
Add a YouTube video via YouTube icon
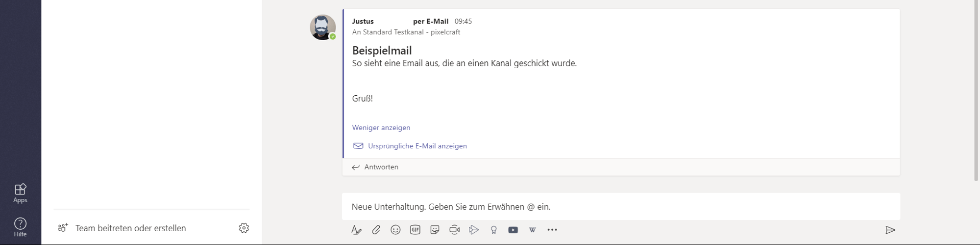tap(513, 230)
